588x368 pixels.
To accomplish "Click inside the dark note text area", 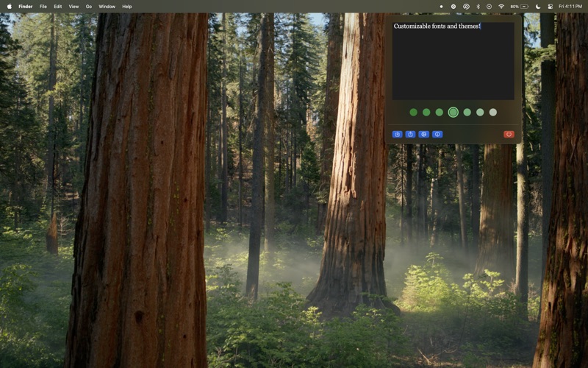I will pos(453,61).
